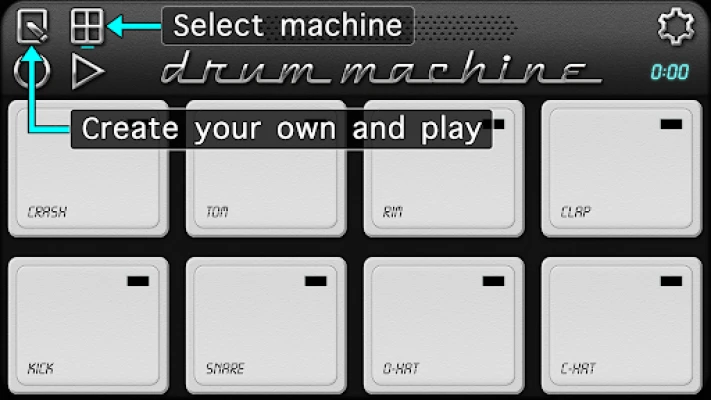Screen dimensions: 711x400
Task: Hit the CLAP drum pad
Action: point(622,169)
